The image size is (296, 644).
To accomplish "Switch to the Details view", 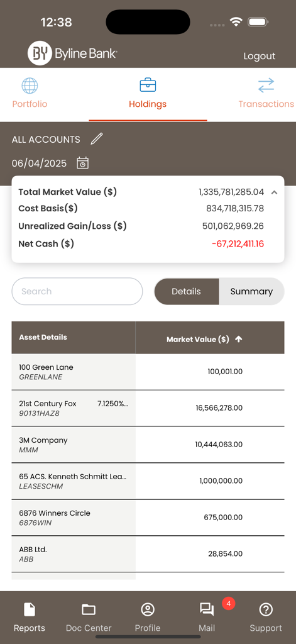I will click(x=187, y=291).
